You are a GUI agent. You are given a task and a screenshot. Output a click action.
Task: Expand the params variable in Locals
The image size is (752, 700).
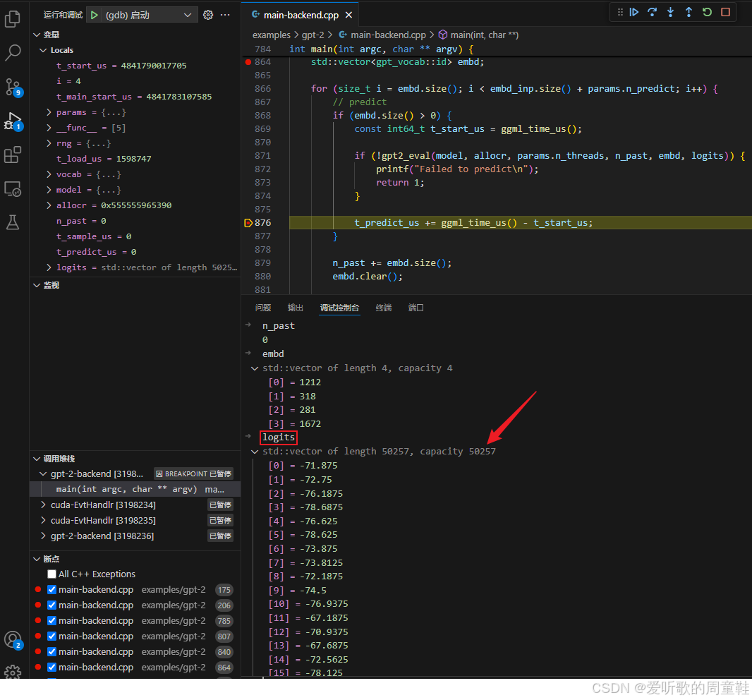(49, 112)
